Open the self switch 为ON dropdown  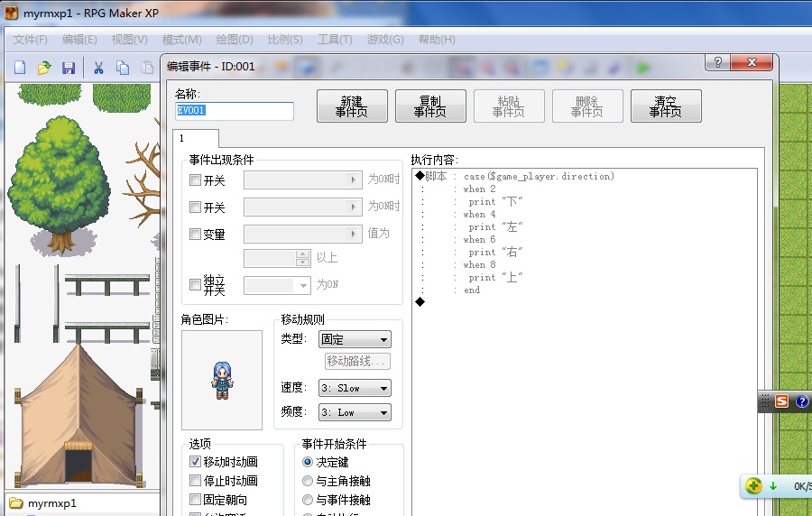coord(277,285)
